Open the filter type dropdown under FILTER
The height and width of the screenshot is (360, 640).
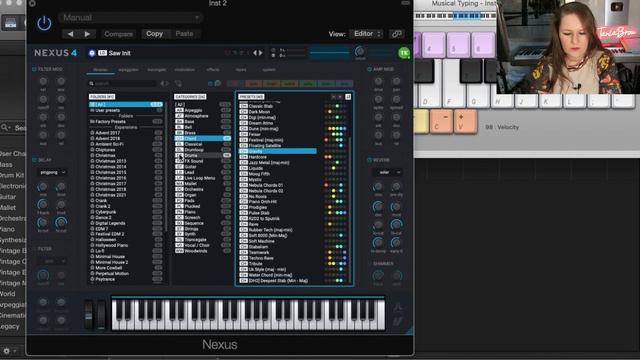pyautogui.click(x=52, y=261)
